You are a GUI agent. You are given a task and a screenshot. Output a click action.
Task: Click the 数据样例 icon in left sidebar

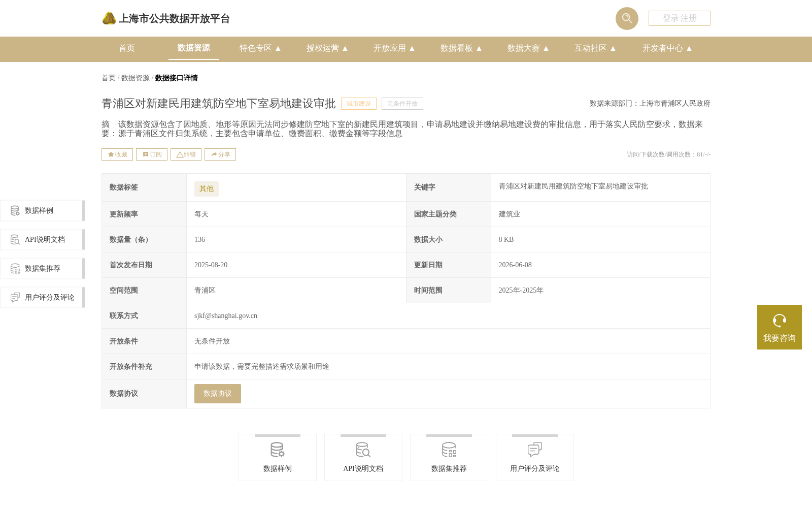(x=15, y=211)
